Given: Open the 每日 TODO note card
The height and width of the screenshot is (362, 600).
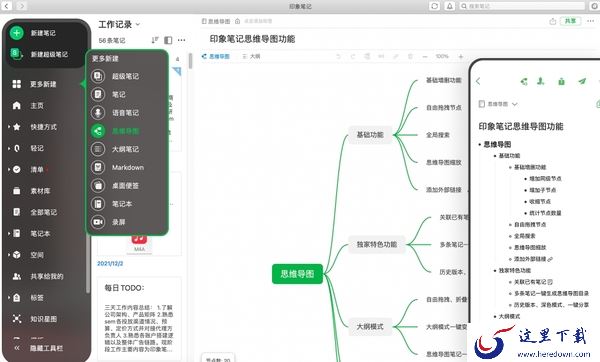Looking at the screenshot, I should click(139, 319).
